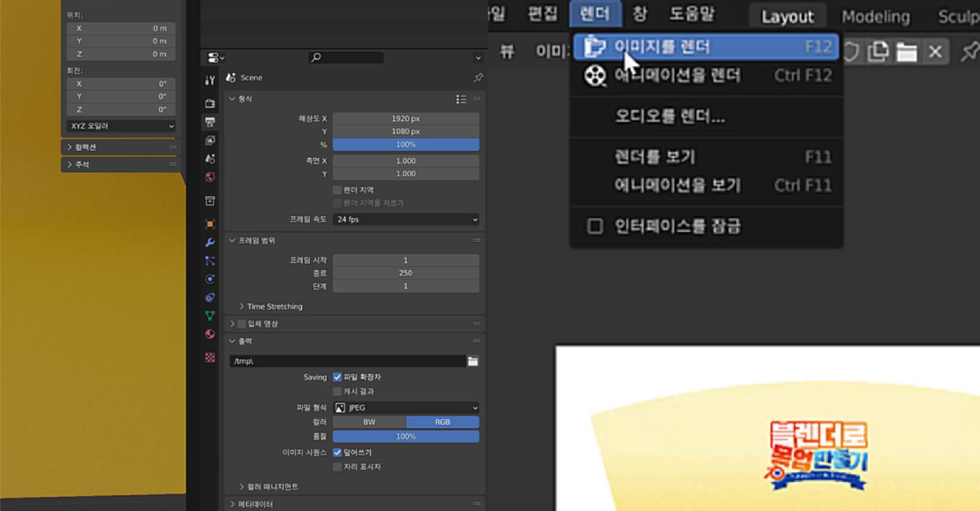
Task: Click the film reel icon for 애니메이션을 렌더
Action: [x=595, y=76]
